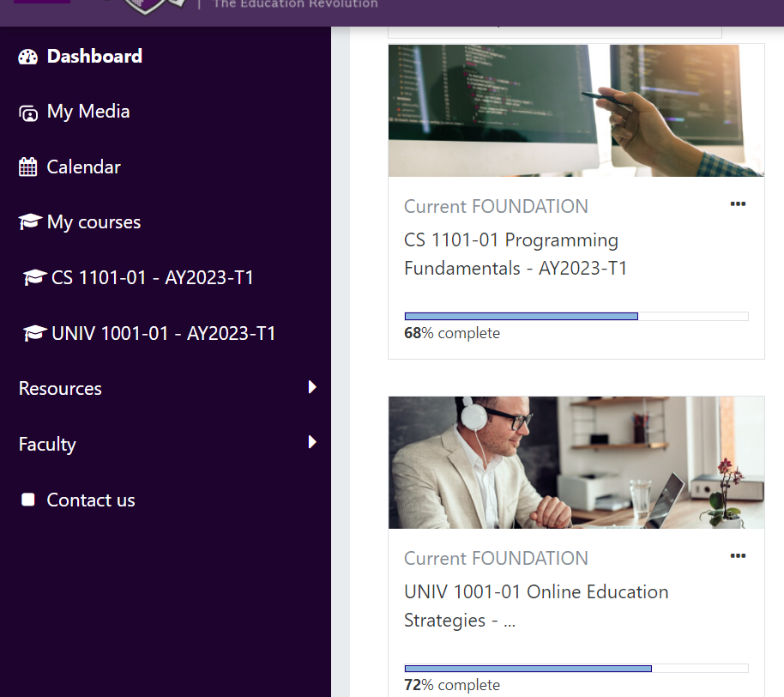
Task: Click the code monitors course thumbnail
Action: (x=576, y=111)
